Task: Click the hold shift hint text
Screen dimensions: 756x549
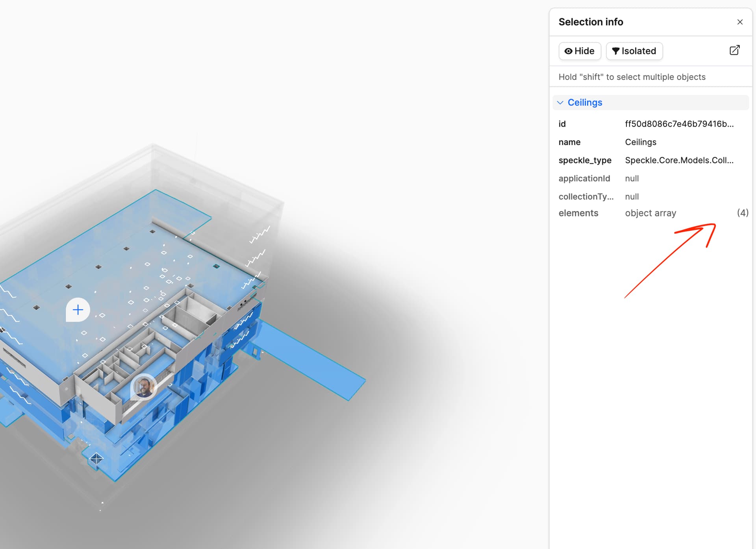Action: 632,77
